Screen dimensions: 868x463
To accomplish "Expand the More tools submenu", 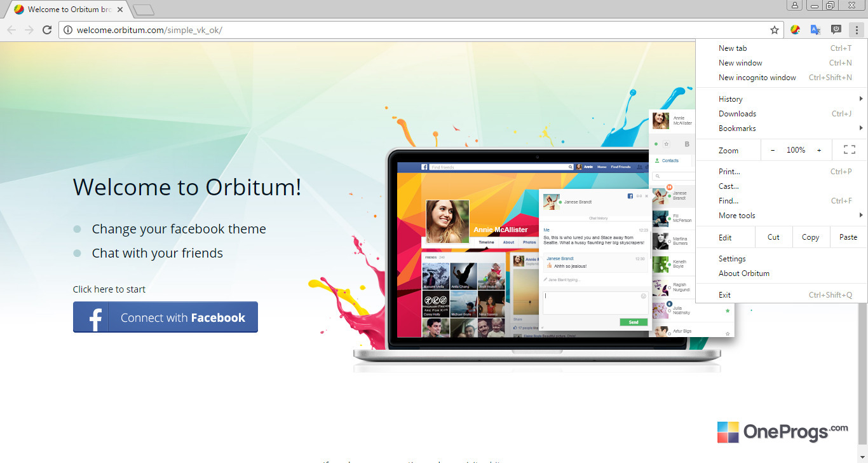I will click(782, 216).
